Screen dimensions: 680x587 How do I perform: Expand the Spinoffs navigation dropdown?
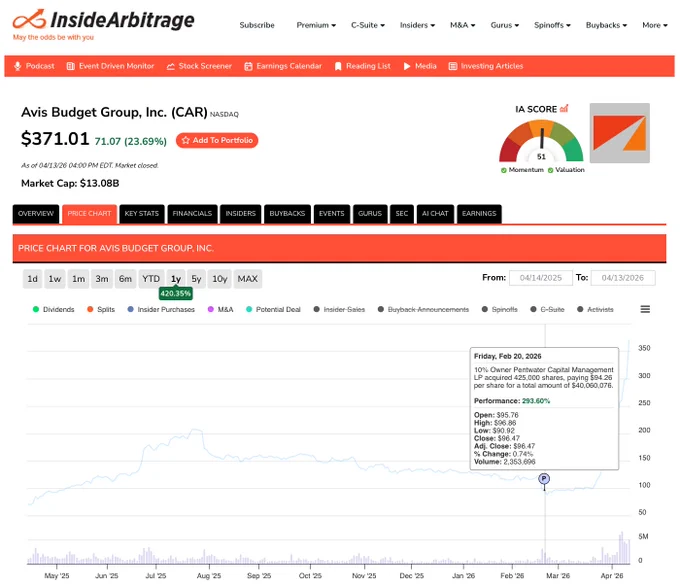point(552,25)
